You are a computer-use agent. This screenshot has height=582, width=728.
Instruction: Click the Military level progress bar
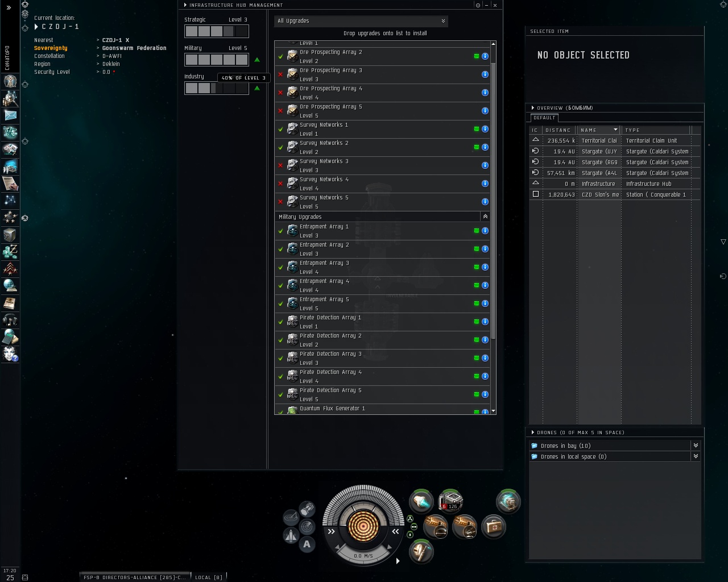click(x=217, y=60)
